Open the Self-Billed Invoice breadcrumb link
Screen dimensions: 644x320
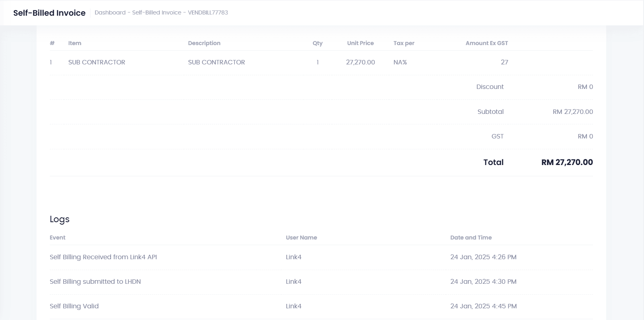156,12
